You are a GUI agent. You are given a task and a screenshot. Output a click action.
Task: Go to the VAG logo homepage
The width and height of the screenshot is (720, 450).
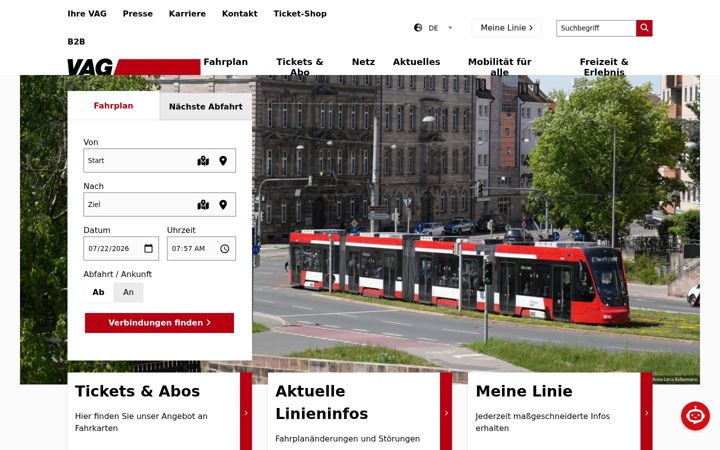(133, 67)
